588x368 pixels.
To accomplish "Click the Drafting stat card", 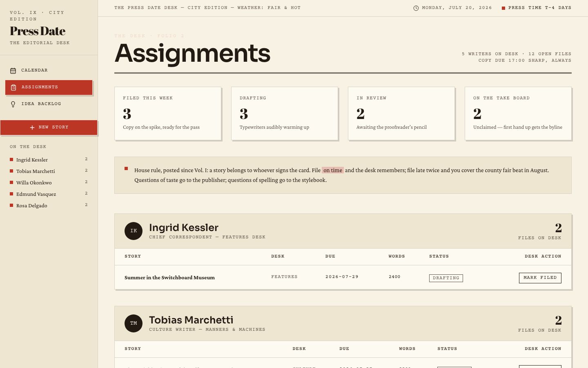I will coord(285,113).
